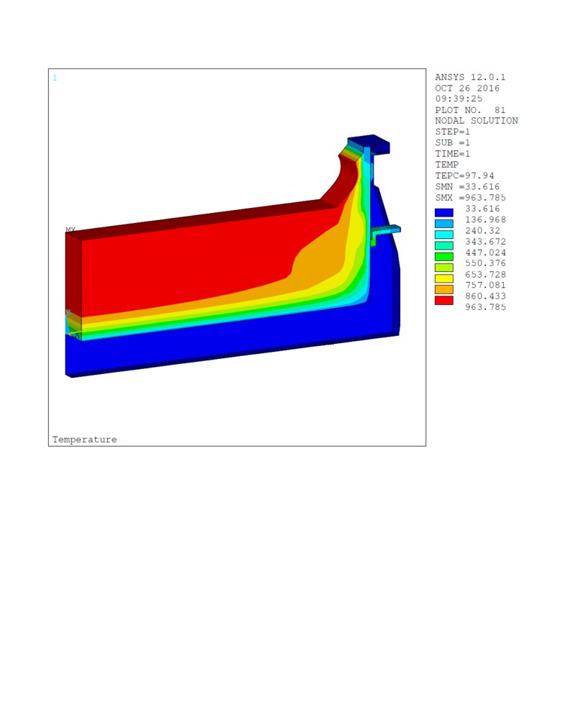Choose the yellow 653.728 legend swatch
563x728 pixels.
pyautogui.click(x=443, y=278)
